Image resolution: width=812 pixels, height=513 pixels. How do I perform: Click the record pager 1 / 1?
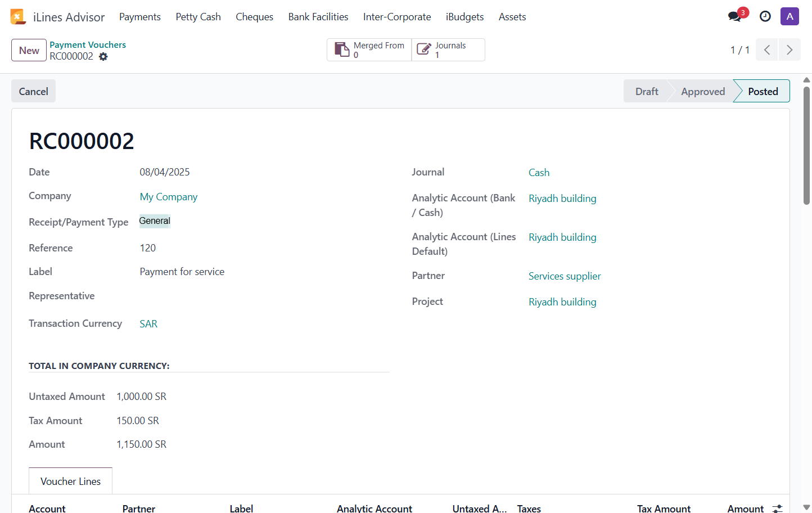(x=740, y=50)
